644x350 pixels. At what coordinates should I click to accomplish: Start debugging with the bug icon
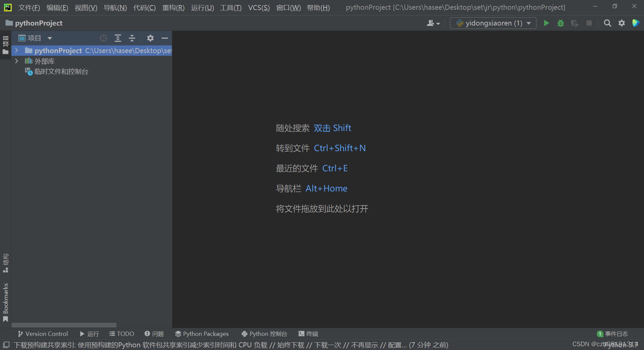click(560, 23)
